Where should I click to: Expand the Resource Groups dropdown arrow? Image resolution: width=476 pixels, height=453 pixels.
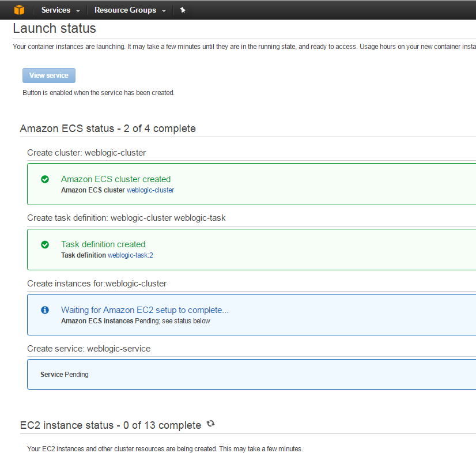pos(164,10)
